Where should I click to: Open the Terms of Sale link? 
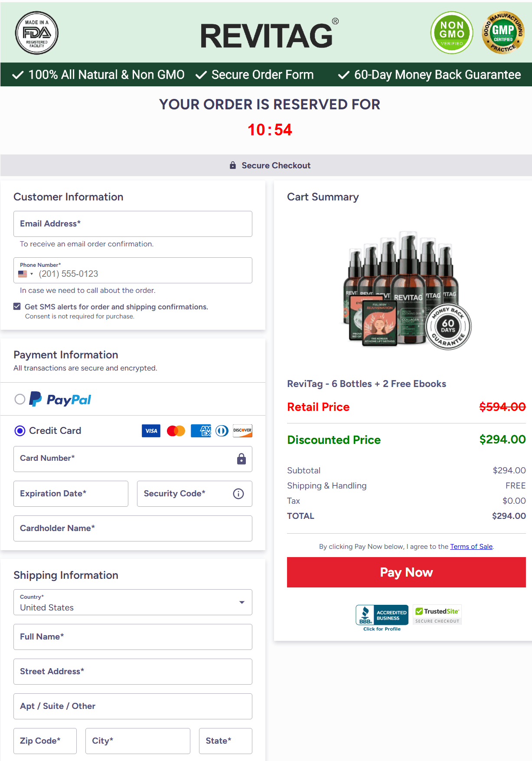coord(471,547)
